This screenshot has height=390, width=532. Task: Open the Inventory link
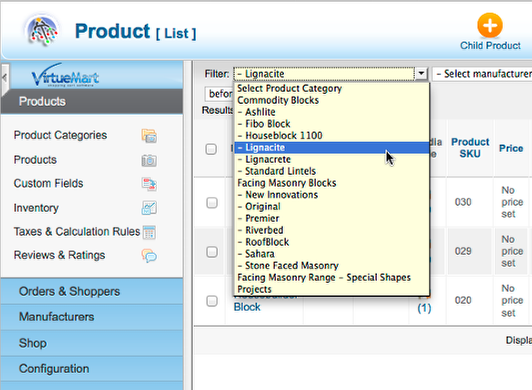coord(36,208)
